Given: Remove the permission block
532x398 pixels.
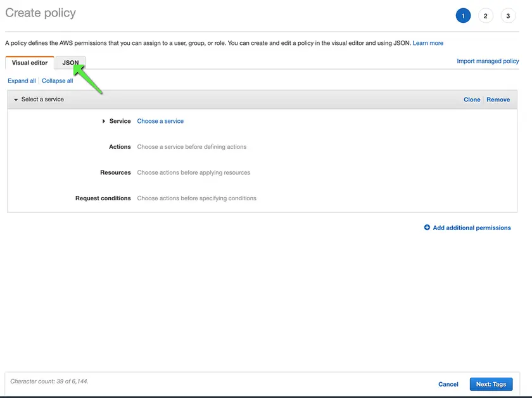Looking at the screenshot, I should 498,99.
